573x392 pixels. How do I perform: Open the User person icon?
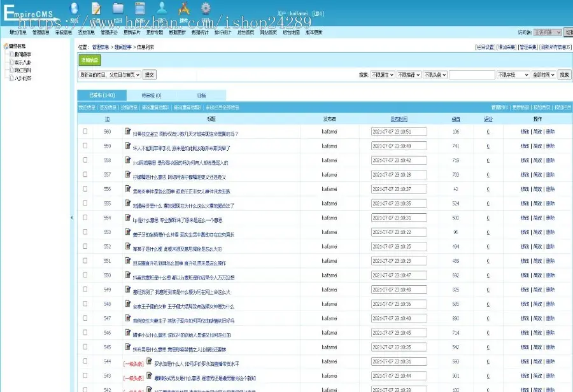(x=162, y=8)
